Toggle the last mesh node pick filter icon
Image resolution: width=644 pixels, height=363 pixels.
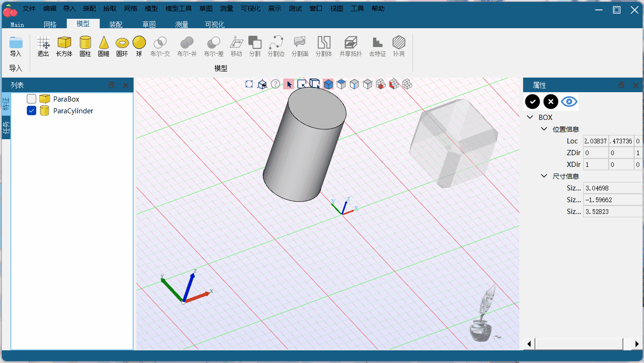click(x=407, y=84)
